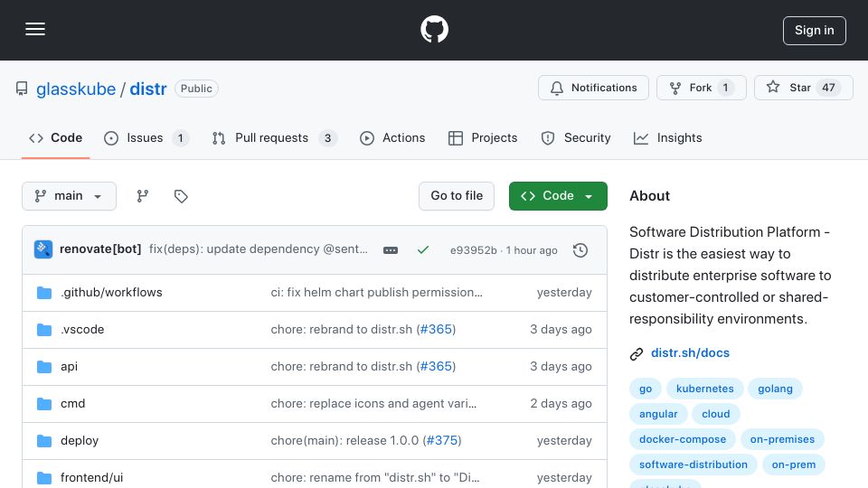The image size is (868, 488).
Task: Open the Issues tab
Action: 146,137
